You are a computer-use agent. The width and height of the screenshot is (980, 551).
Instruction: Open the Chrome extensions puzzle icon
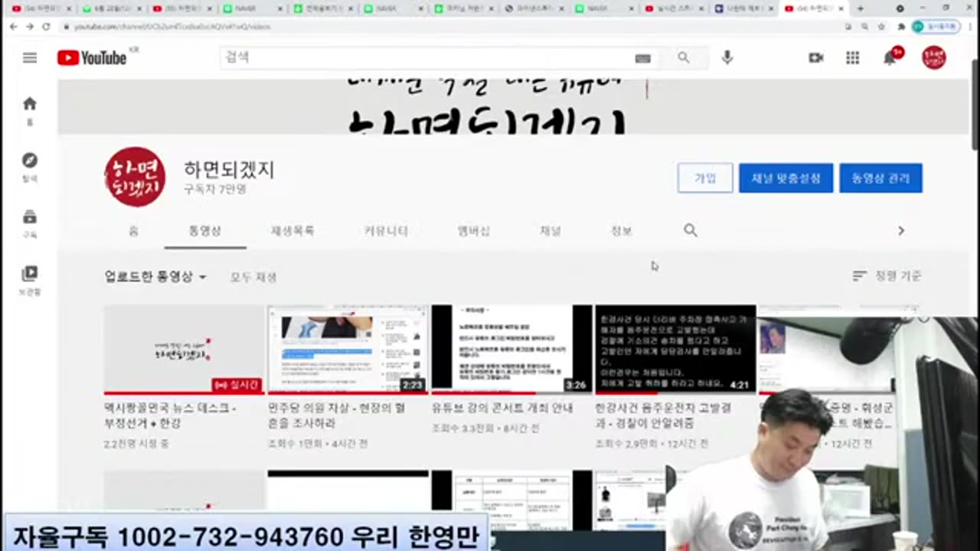point(901,26)
